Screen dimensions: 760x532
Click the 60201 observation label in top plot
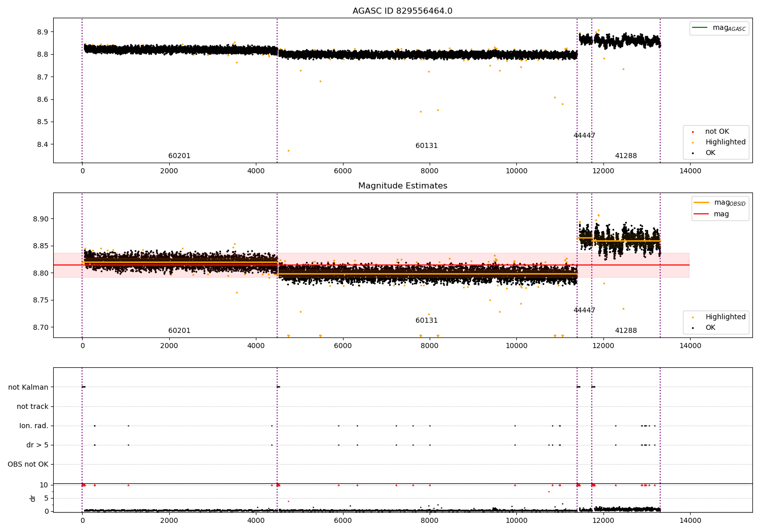(179, 156)
